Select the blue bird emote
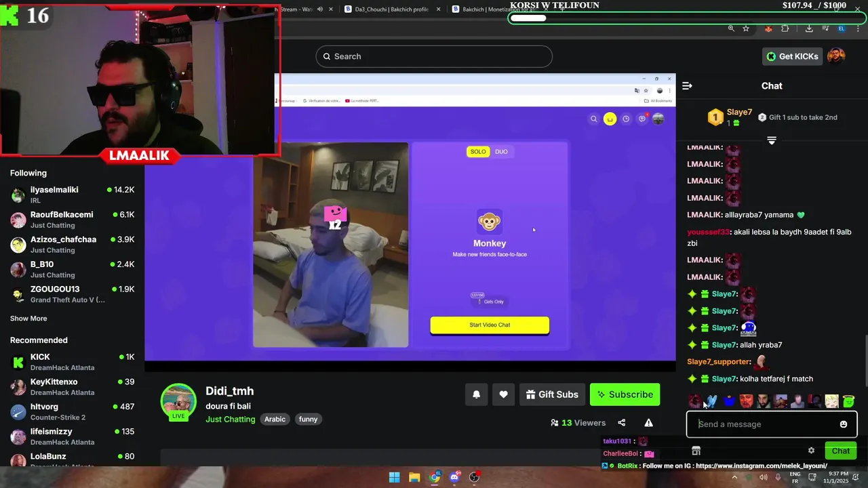Image resolution: width=868 pixels, height=488 pixels. [712, 402]
